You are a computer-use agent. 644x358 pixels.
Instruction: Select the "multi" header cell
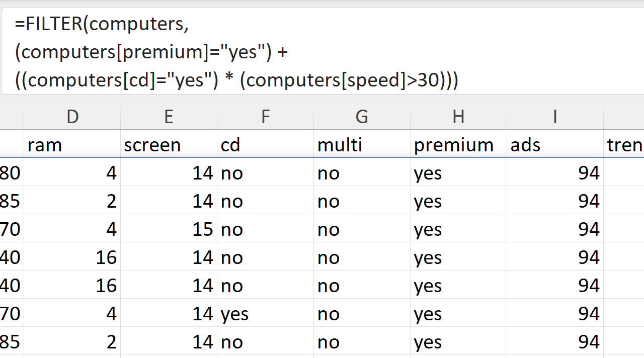(x=362, y=145)
